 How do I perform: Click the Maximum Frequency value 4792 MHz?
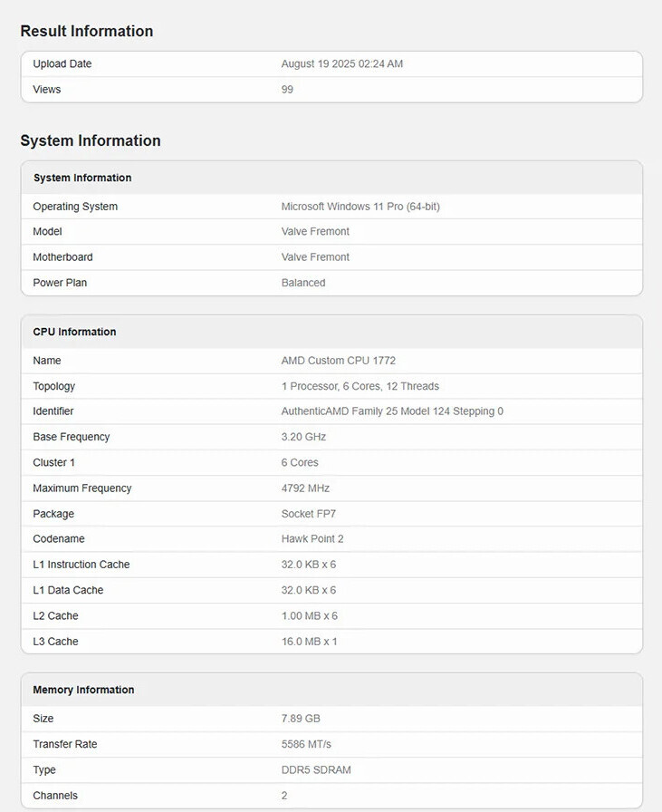305,488
